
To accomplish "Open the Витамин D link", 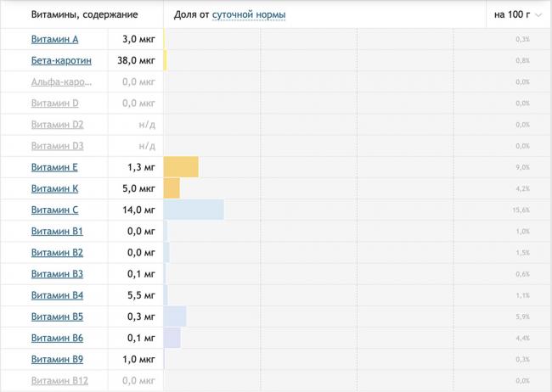I will [x=54, y=104].
